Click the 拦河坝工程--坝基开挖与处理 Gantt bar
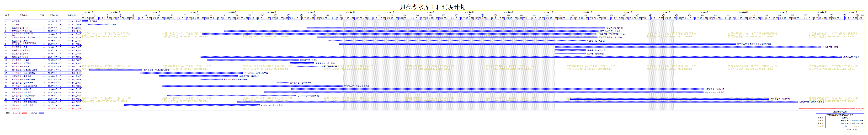The image size is (868, 135). (116, 70)
